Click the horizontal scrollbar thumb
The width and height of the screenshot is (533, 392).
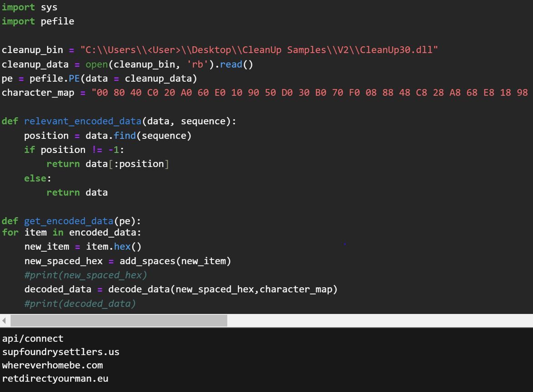(118, 321)
